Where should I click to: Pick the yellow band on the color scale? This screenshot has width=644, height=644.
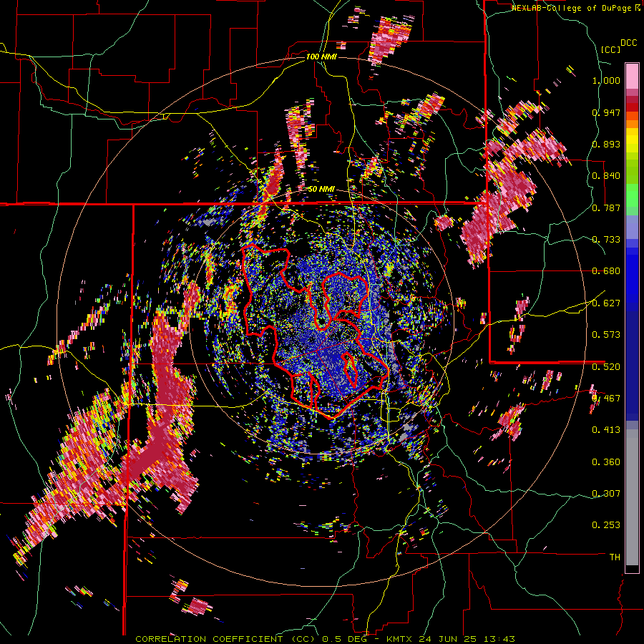click(632, 140)
